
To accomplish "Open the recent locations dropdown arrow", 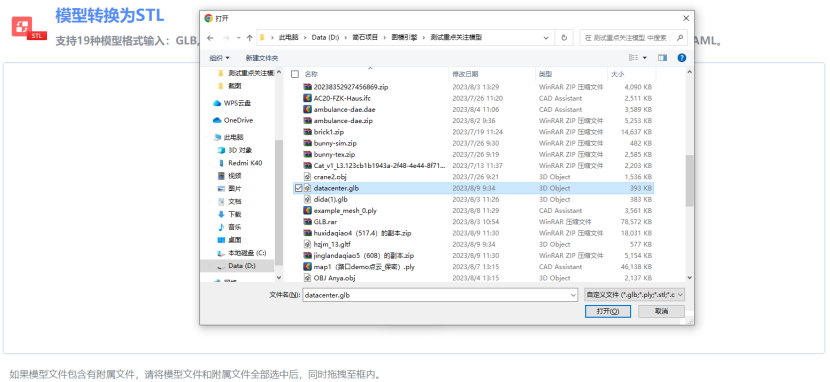I will [238, 38].
